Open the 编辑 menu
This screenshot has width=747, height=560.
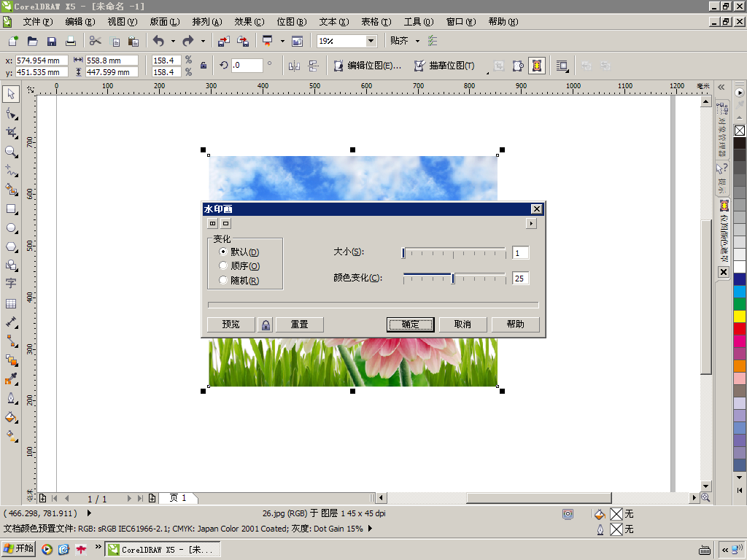[80, 22]
